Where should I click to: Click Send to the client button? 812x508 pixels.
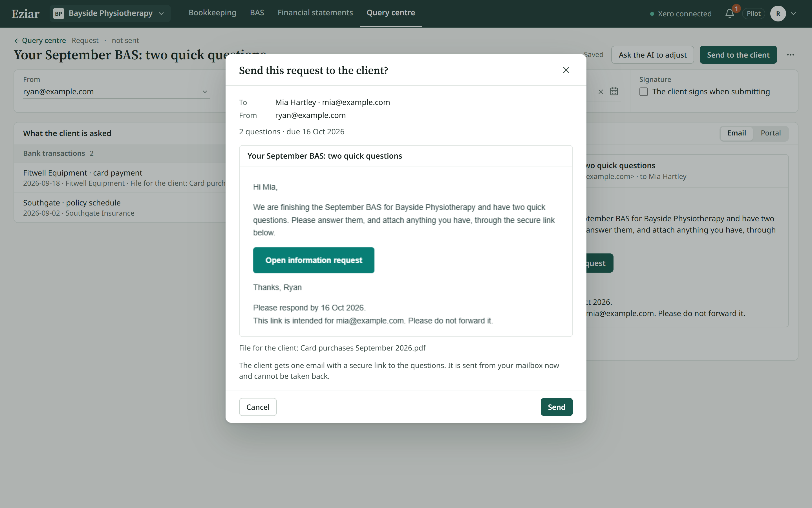(x=738, y=55)
